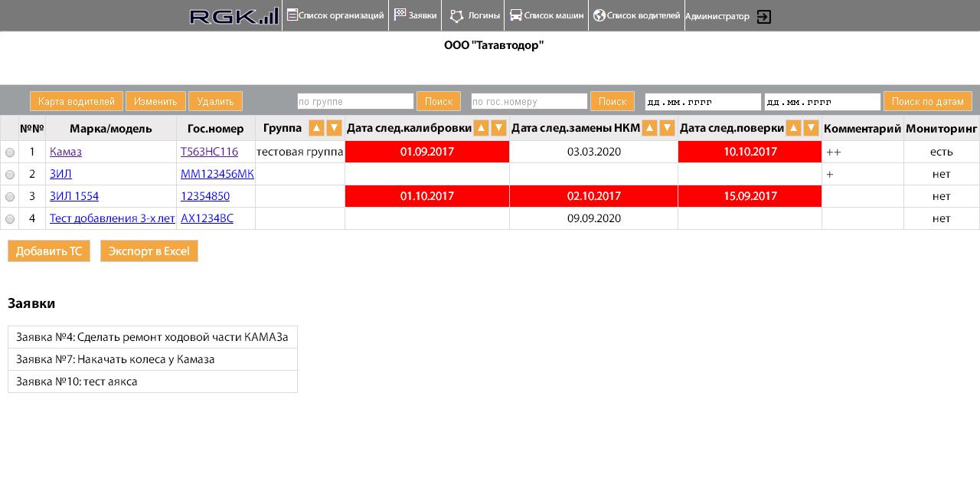Click ООО "Татавтодор" organization title
Viewport: 980px width, 488px height.
click(494, 45)
